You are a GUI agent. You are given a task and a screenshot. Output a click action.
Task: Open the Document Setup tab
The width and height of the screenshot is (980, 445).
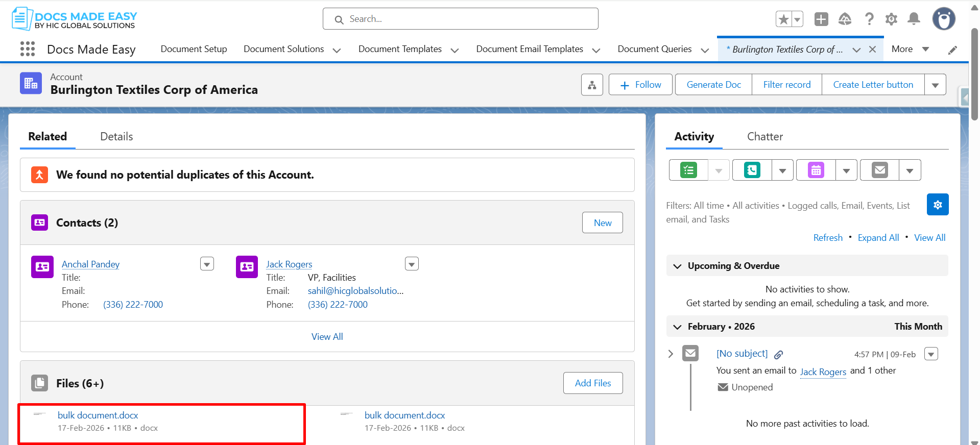[x=194, y=49]
